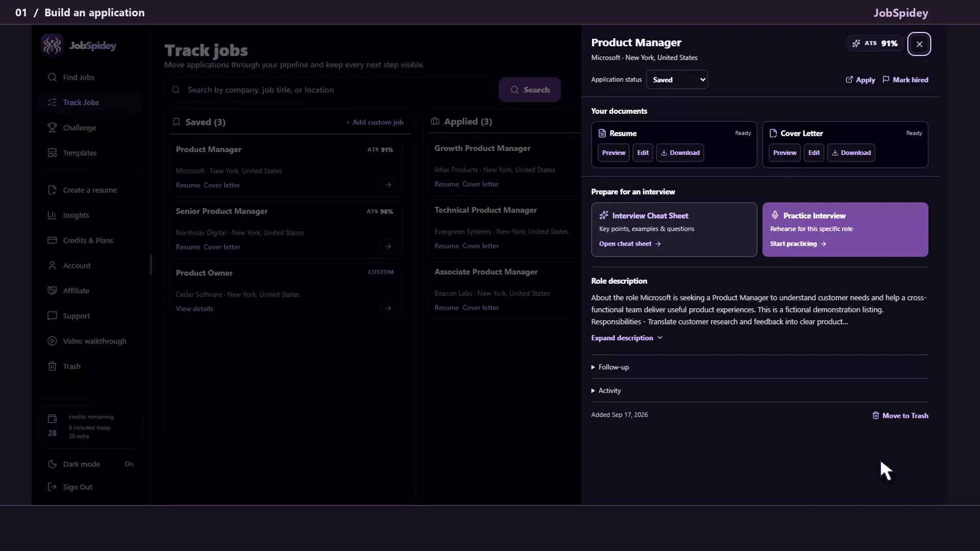
Task: Click the Credits & Plans card icon
Action: point(52,240)
